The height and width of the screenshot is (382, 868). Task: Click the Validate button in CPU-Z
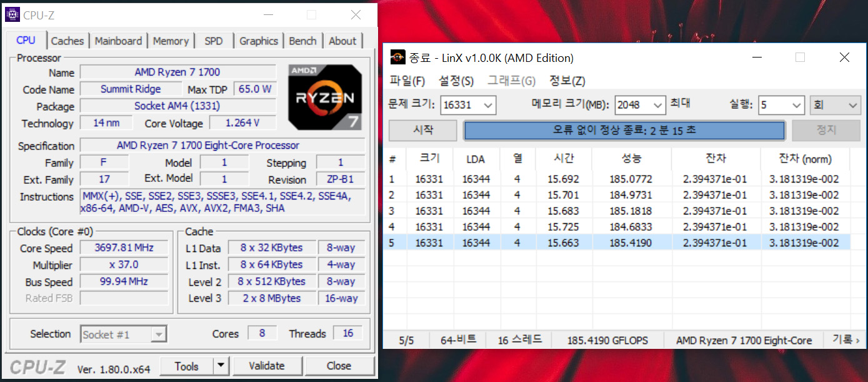[x=267, y=366]
